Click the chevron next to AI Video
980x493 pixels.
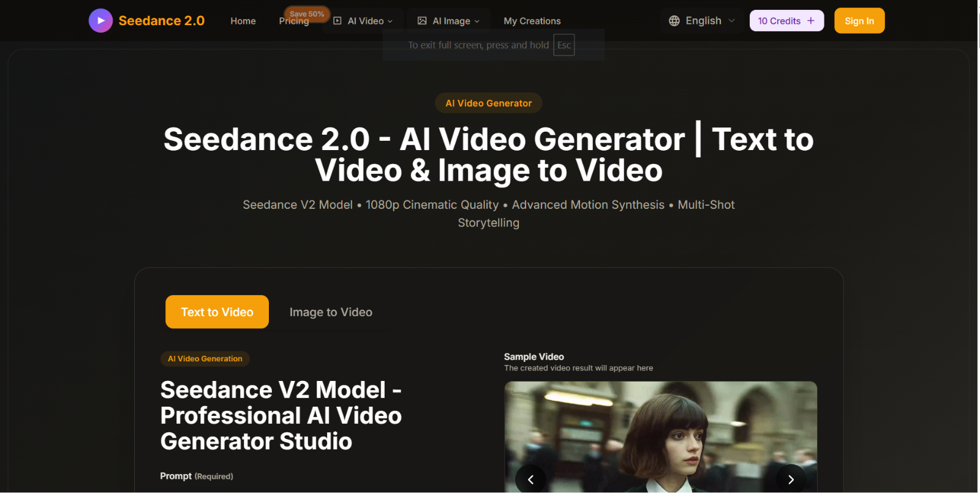pyautogui.click(x=390, y=21)
